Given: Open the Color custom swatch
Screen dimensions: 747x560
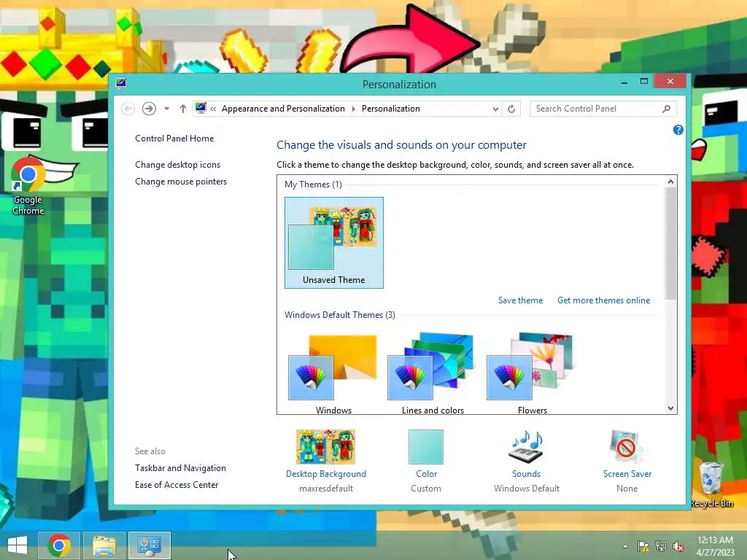Looking at the screenshot, I should click(x=426, y=447).
